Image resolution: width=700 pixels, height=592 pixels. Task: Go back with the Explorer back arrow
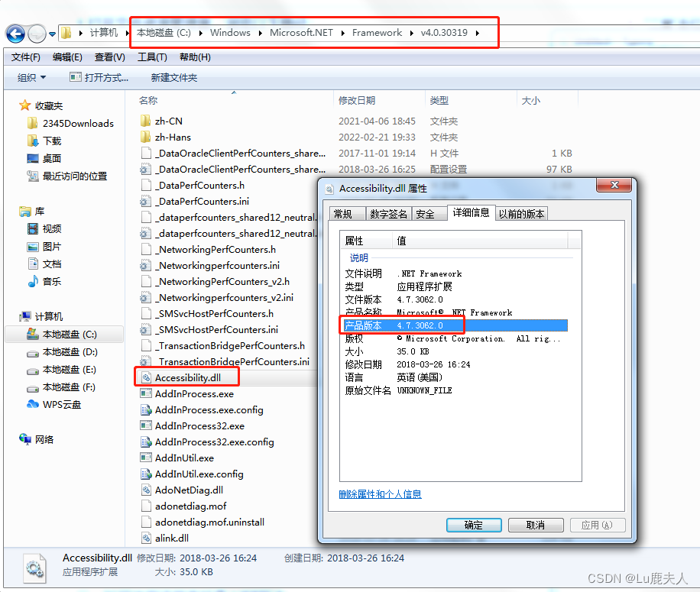15,34
